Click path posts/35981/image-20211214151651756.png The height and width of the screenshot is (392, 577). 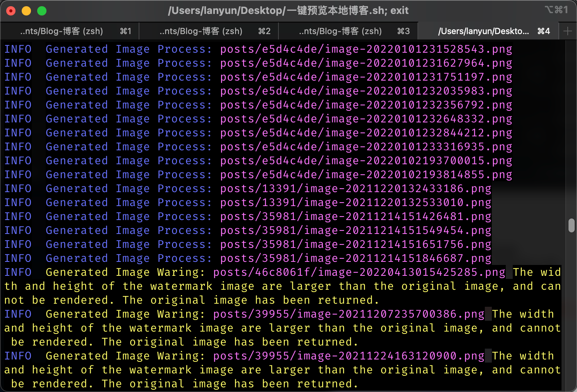coord(356,244)
